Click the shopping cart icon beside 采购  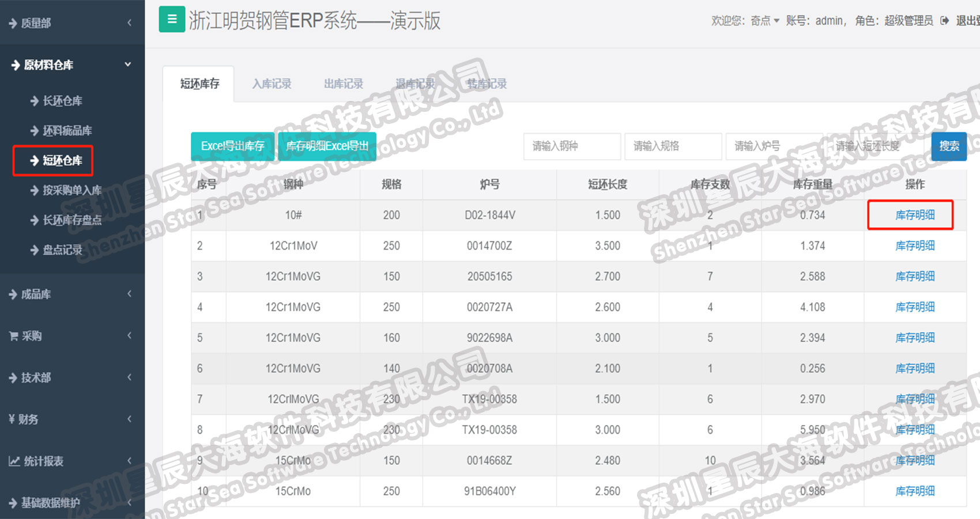click(x=14, y=336)
